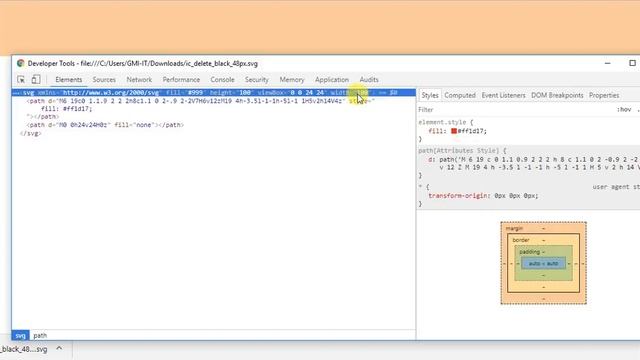Switch to the Sources tab
This screenshot has width=640, height=360.
pyautogui.click(x=104, y=80)
